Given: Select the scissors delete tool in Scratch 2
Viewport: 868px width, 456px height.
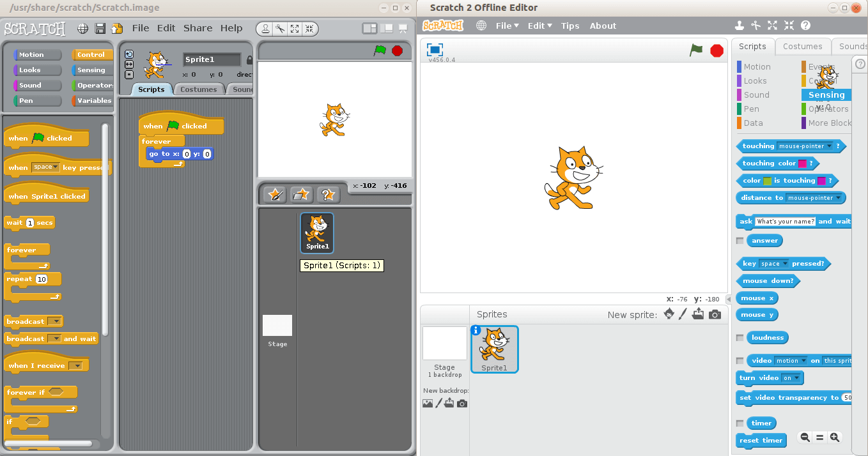Looking at the screenshot, I should tap(756, 26).
